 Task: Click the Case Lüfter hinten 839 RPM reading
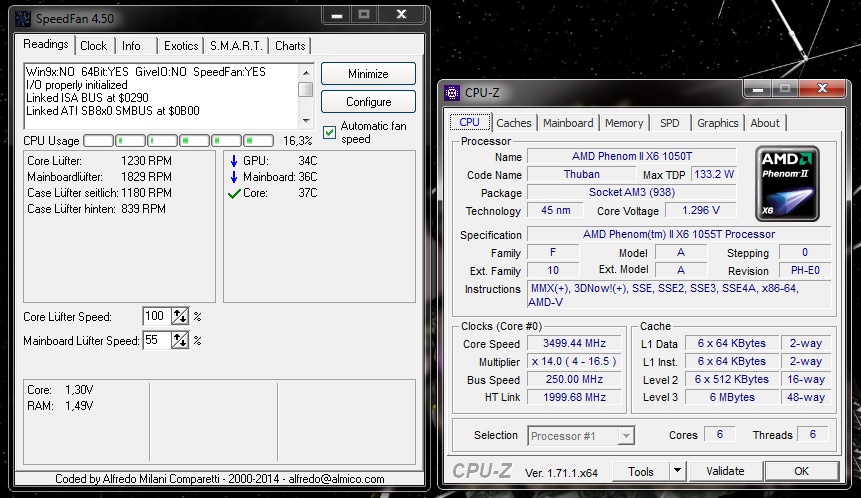tap(97, 209)
